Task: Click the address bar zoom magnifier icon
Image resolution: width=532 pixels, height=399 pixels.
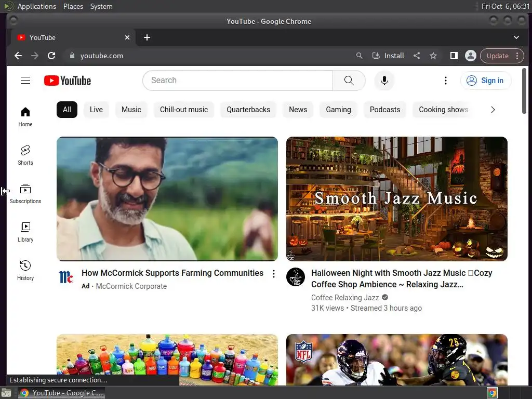Action: coord(359,56)
